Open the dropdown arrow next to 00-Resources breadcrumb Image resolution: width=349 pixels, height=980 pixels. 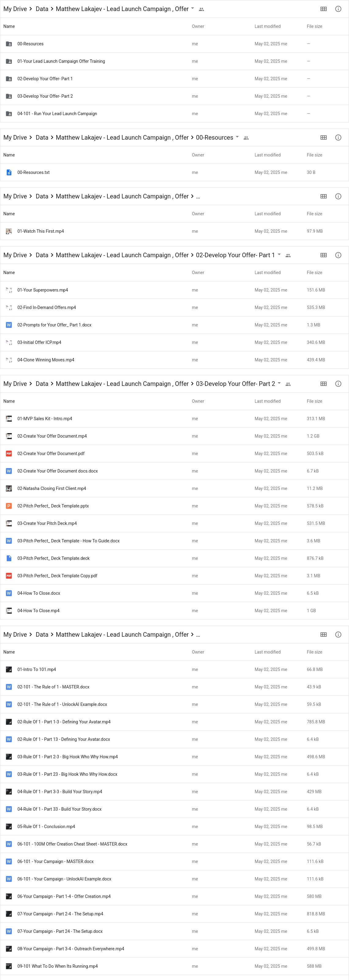click(x=237, y=137)
